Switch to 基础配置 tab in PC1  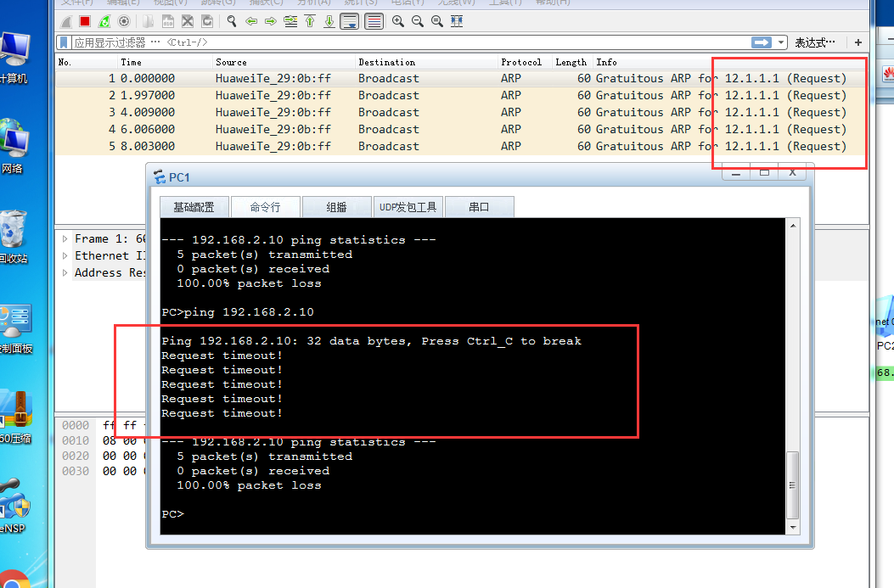(194, 207)
